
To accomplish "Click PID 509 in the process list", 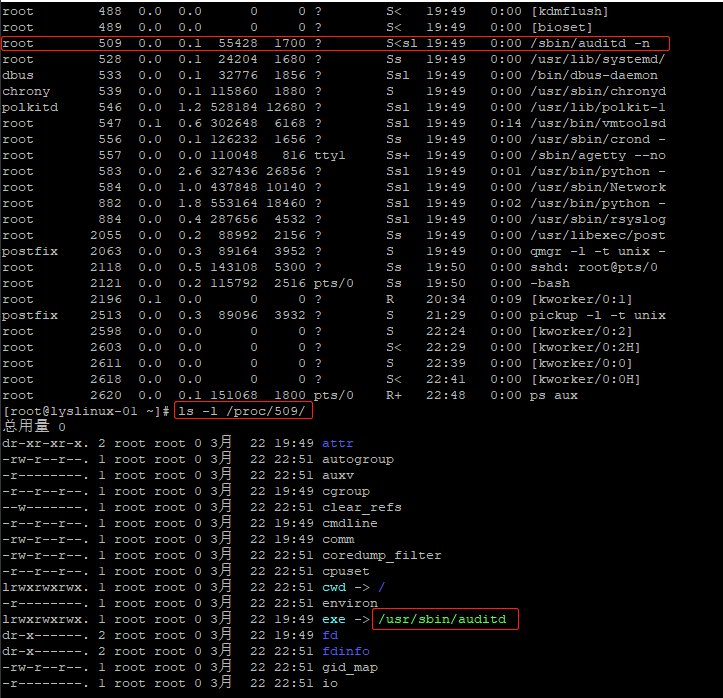I will coord(110,43).
